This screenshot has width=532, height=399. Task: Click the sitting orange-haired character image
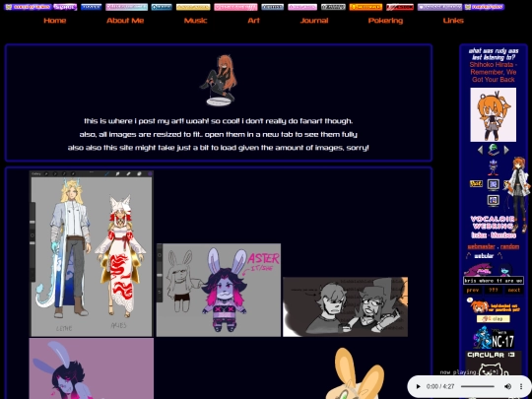tap(218, 81)
